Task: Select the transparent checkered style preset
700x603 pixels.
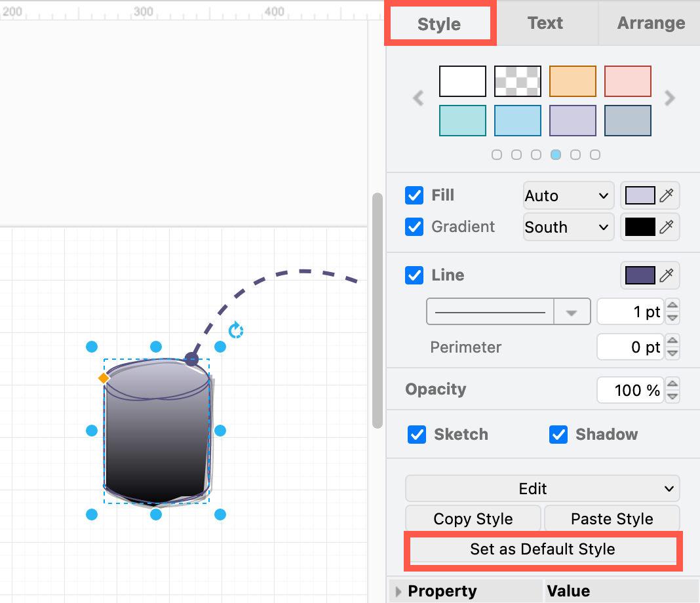Action: pyautogui.click(x=517, y=81)
